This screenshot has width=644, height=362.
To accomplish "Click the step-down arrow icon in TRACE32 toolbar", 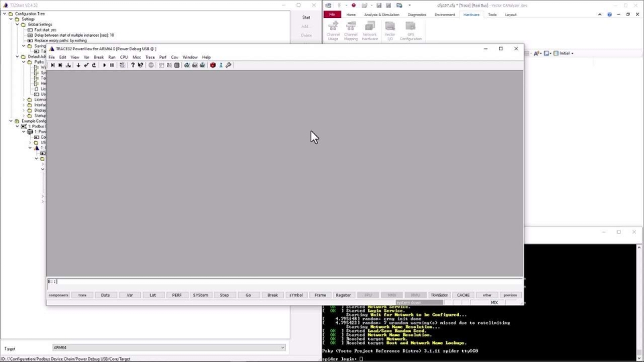I will coord(78,65).
